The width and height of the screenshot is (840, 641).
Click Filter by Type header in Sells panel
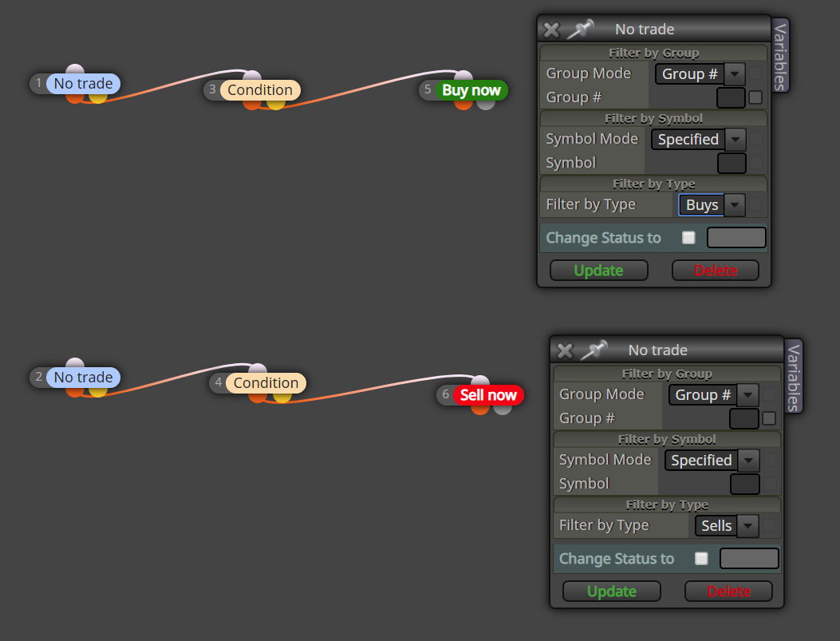(x=667, y=504)
